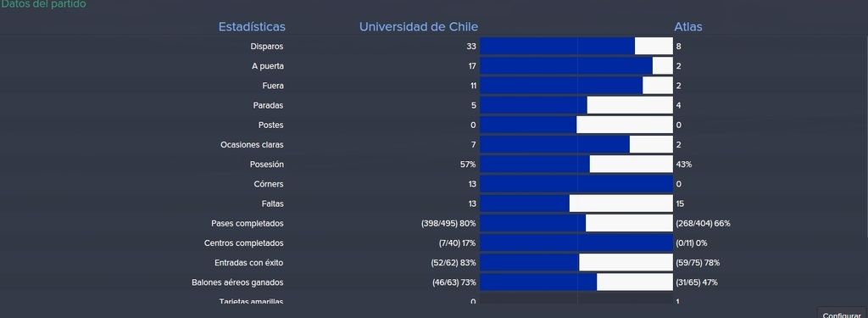Screen dimensions: 868x318
Task: Select the Balones aéreos ganados label
Action: click(x=237, y=282)
